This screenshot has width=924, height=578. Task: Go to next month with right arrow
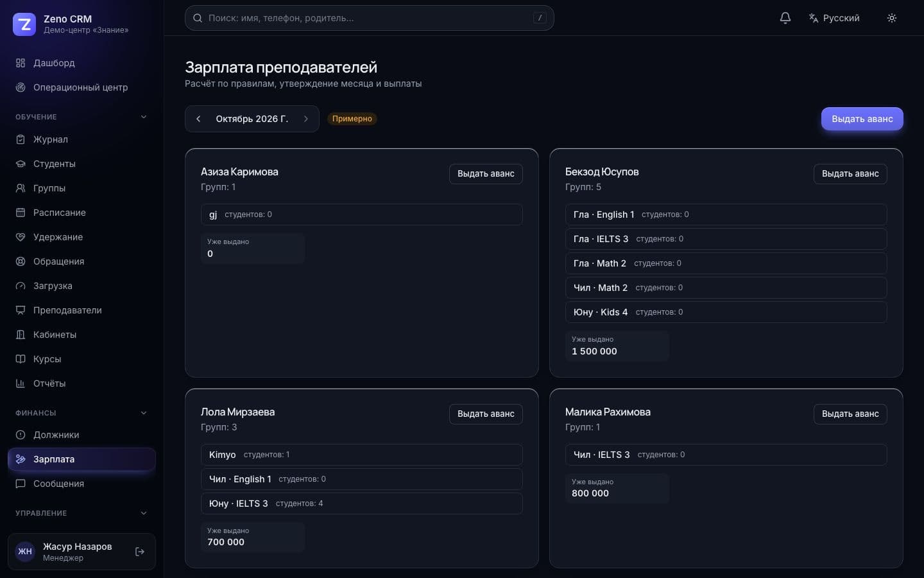[306, 119]
